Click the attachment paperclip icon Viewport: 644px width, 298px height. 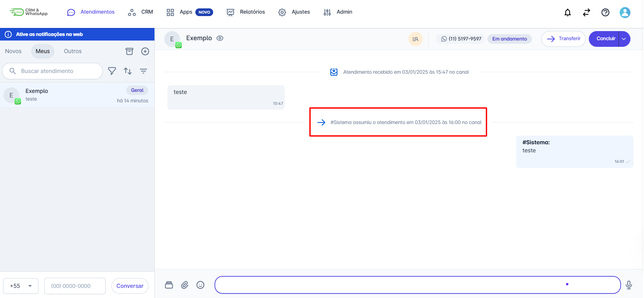(x=184, y=285)
